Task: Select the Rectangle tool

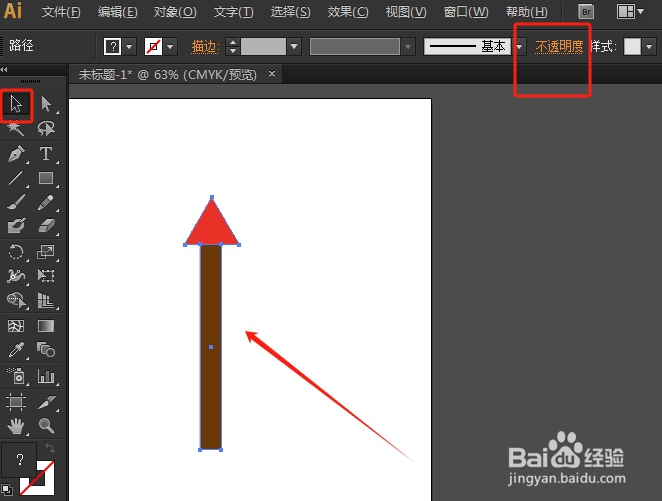Action: click(x=46, y=178)
